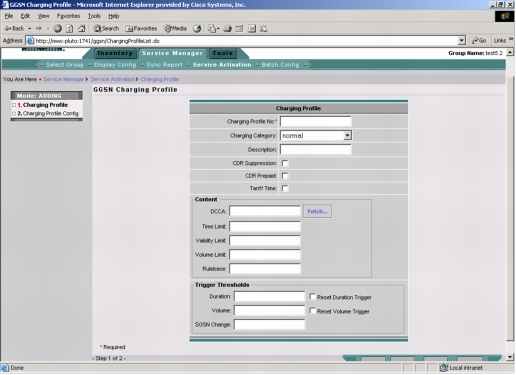This screenshot has height=375, width=516.
Task: Click the Rulebase input field
Action: [x=265, y=269]
